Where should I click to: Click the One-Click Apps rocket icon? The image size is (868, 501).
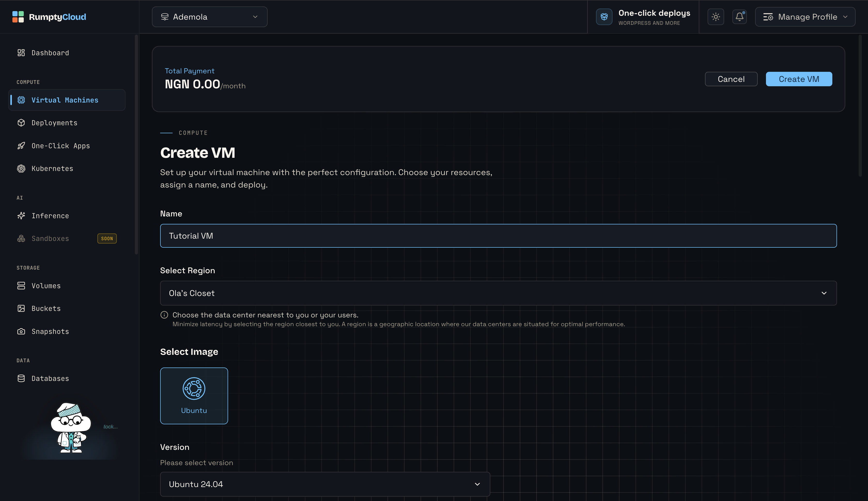coord(21,146)
